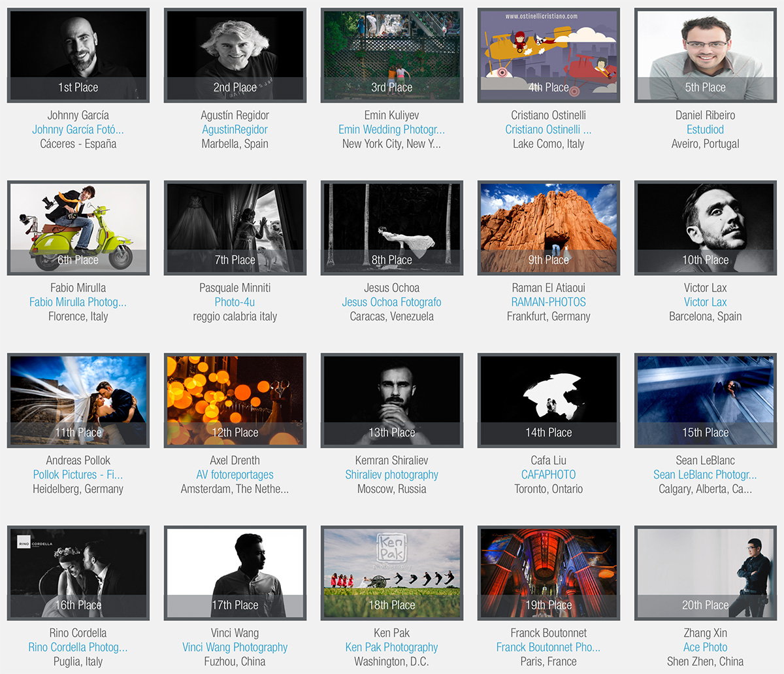Follow the Shiraliev photography link
784x674 pixels.
[x=392, y=475]
